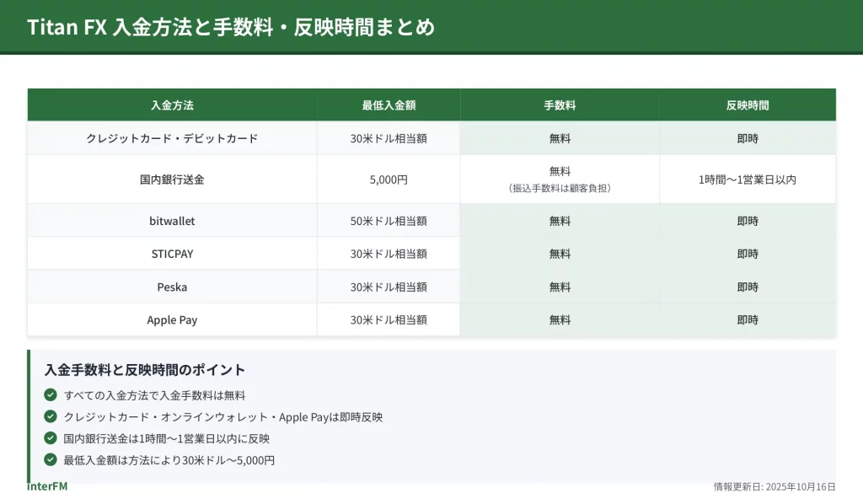Click the 国内銀行送金 row label
The image size is (863, 504).
(x=172, y=179)
